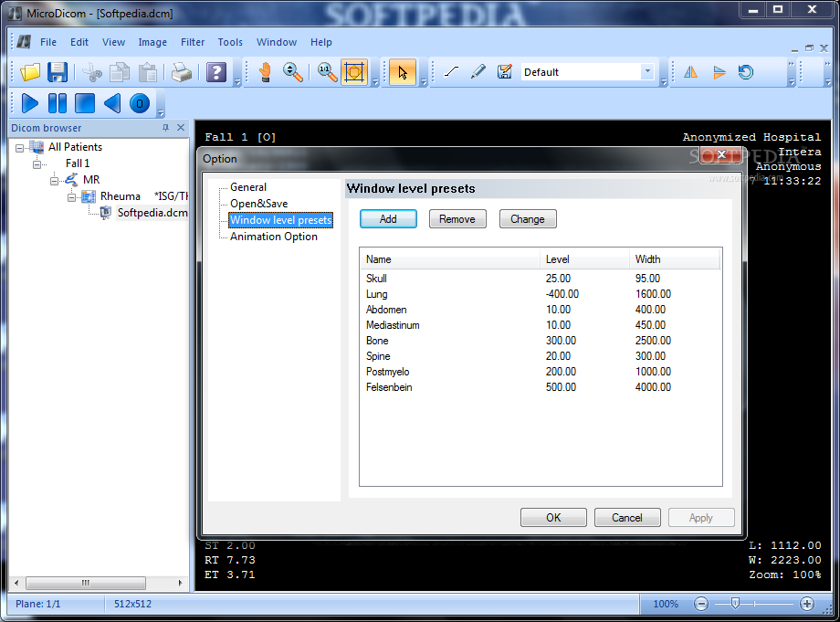Click the Copy icon in toolbar
The width and height of the screenshot is (840, 622).
[120, 72]
